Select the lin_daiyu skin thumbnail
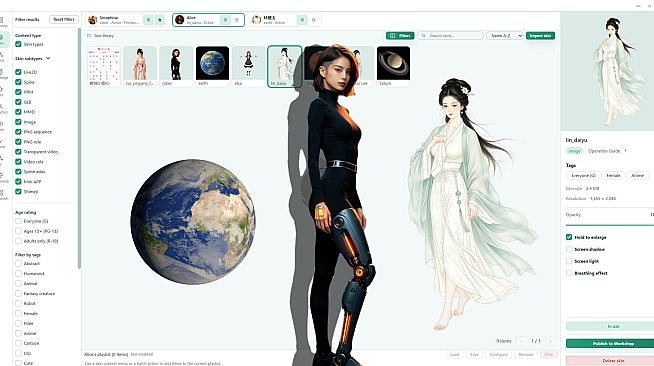The width and height of the screenshot is (654, 366). click(284, 66)
